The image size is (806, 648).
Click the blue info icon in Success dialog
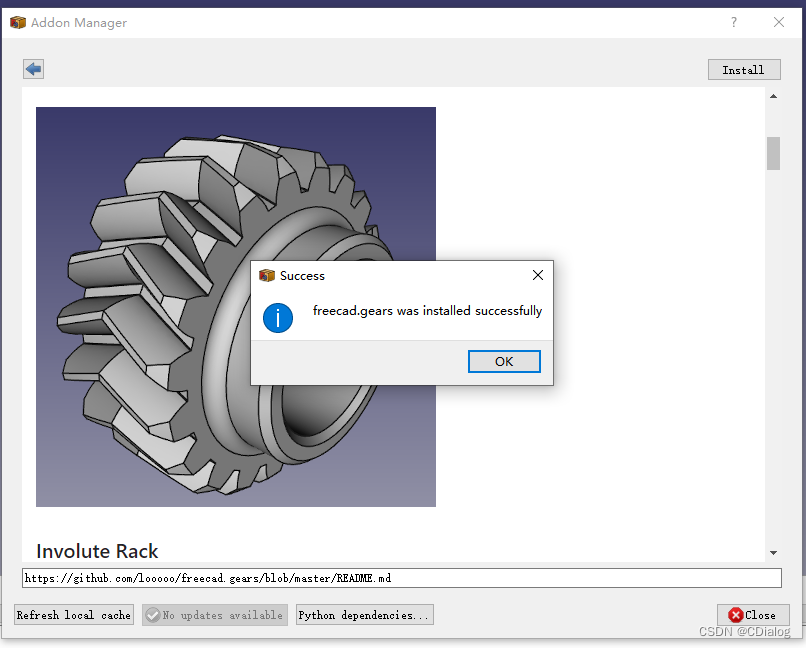[x=278, y=318]
